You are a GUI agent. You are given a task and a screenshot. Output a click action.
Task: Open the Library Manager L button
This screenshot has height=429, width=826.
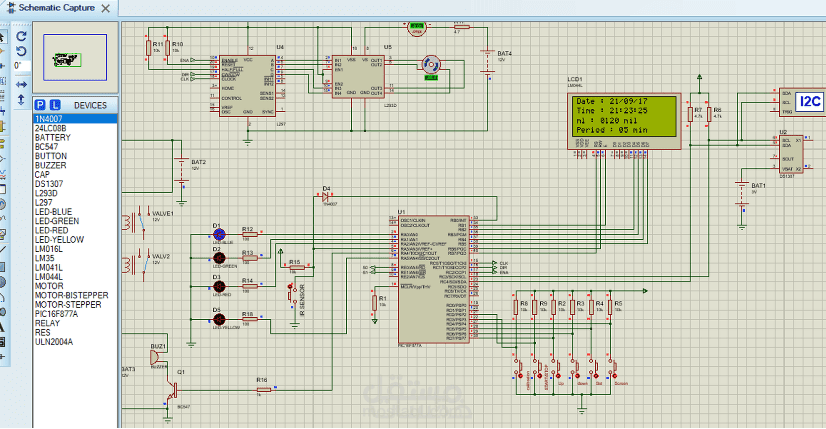click(x=55, y=105)
